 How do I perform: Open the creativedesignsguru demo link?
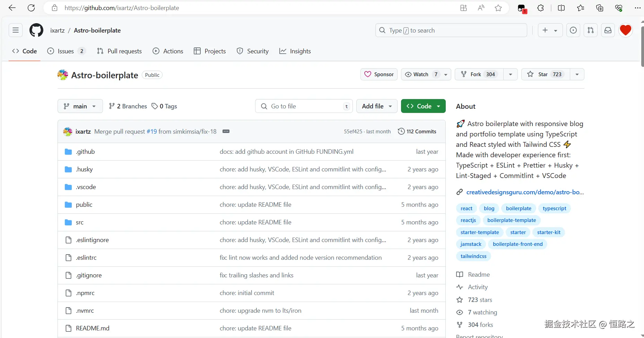click(x=525, y=192)
